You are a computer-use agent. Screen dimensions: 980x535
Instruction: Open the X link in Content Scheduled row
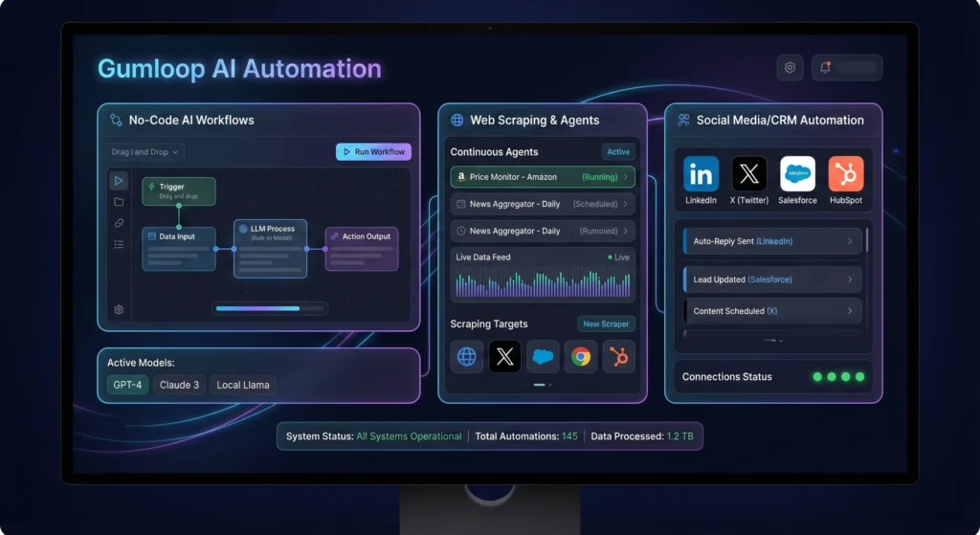pyautogui.click(x=772, y=311)
